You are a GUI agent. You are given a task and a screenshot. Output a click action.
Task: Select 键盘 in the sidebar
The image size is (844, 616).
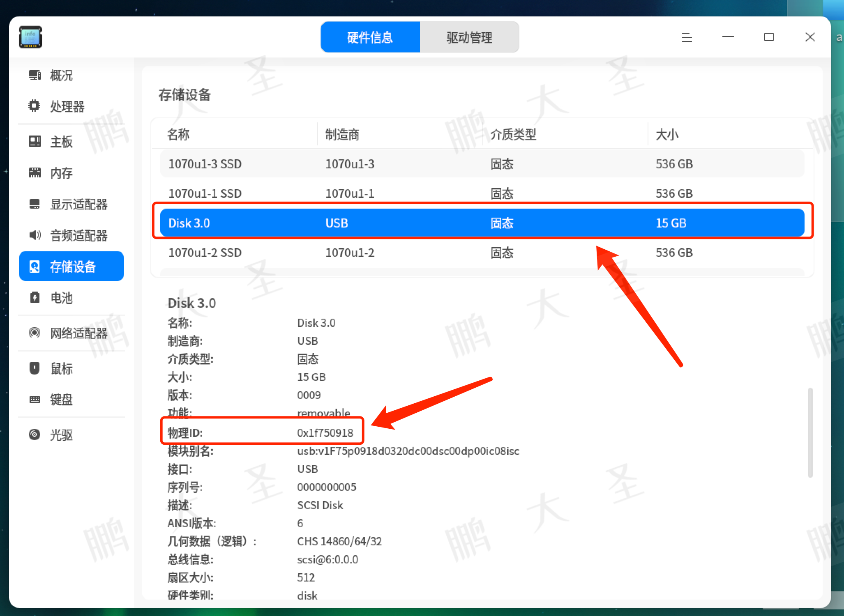[71, 400]
